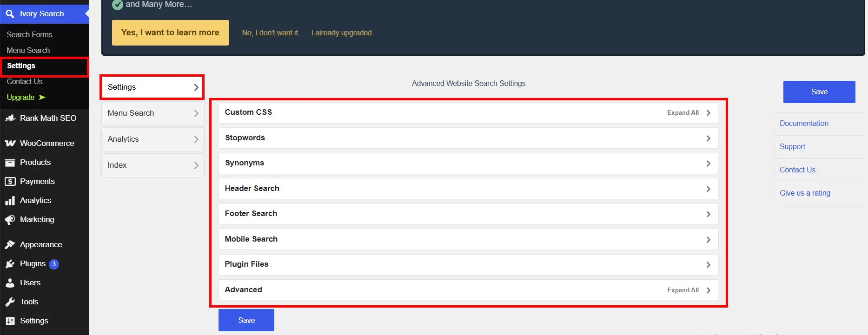The width and height of the screenshot is (868, 335).
Task: Open the Analytics tab in plugin panel
Action: point(152,139)
